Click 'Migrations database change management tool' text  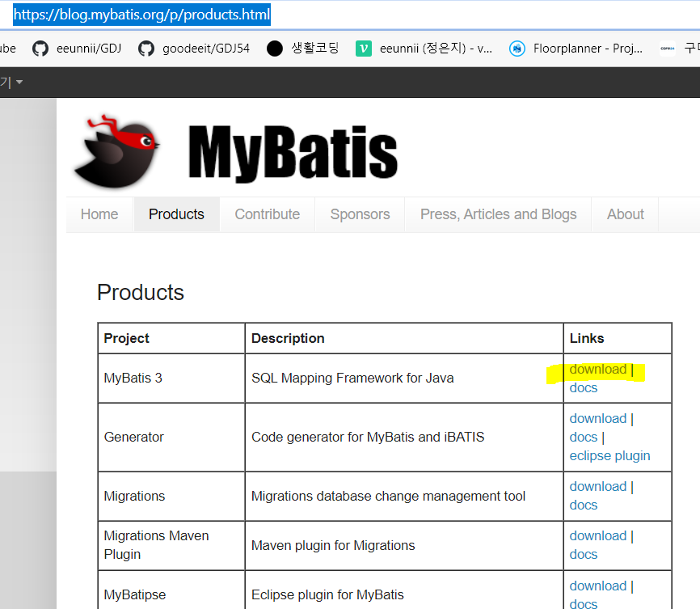tap(388, 496)
